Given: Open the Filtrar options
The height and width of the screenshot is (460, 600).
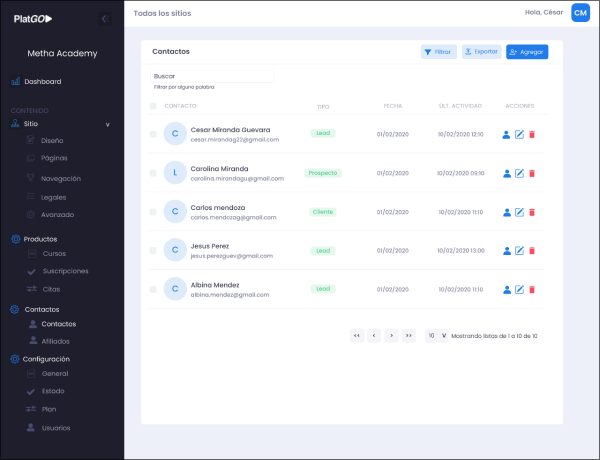Looking at the screenshot, I should click(439, 51).
